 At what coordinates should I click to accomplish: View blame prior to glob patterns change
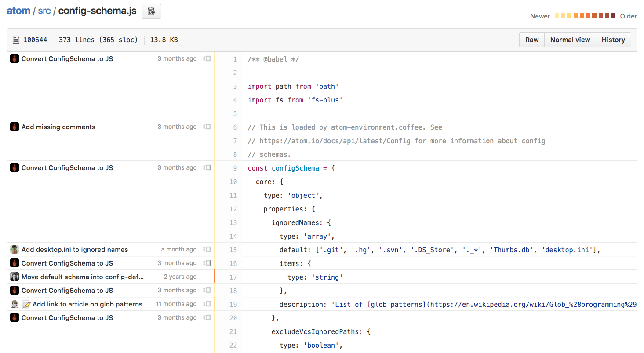(x=207, y=304)
